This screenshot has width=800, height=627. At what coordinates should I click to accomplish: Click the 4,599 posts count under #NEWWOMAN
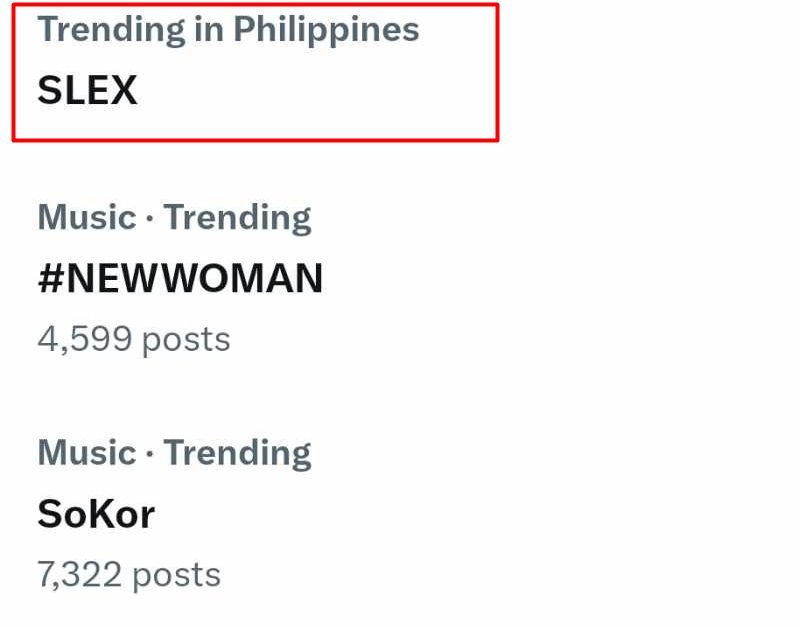[x=133, y=339]
